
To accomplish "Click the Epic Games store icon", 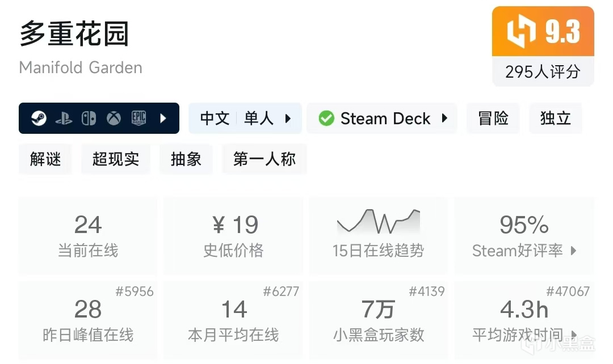I will [139, 118].
